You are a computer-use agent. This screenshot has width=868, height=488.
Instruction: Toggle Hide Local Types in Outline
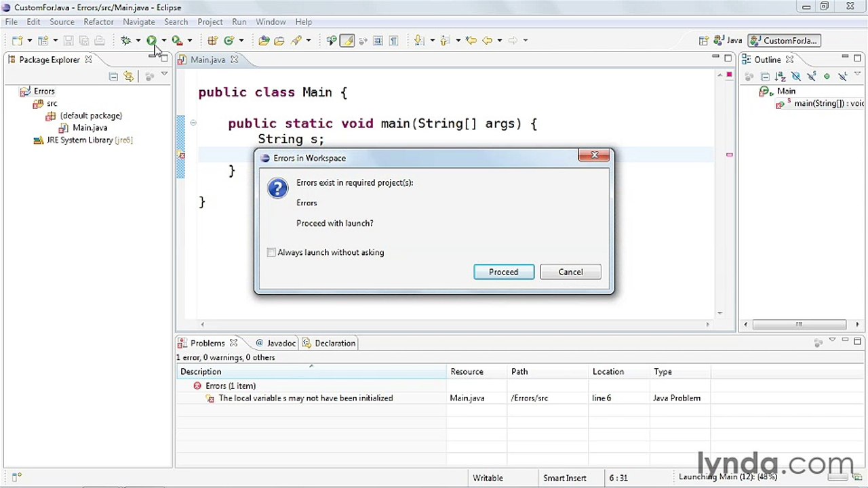[843, 77]
